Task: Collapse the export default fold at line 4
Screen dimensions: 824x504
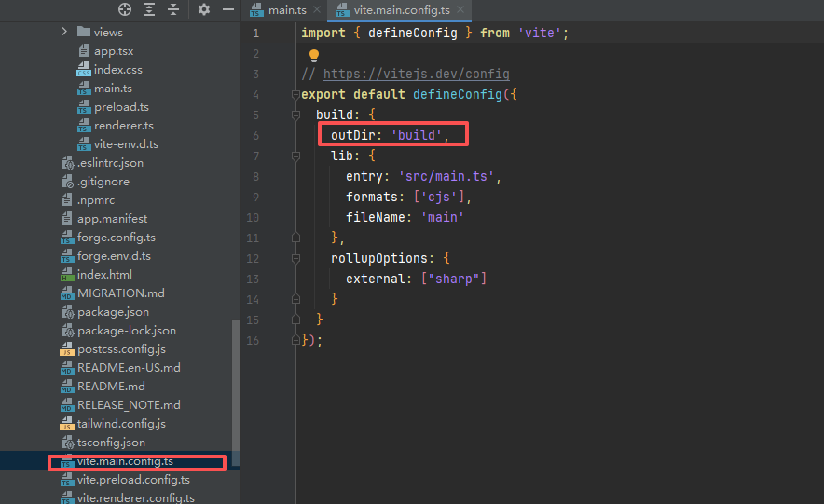Action: 295,95
